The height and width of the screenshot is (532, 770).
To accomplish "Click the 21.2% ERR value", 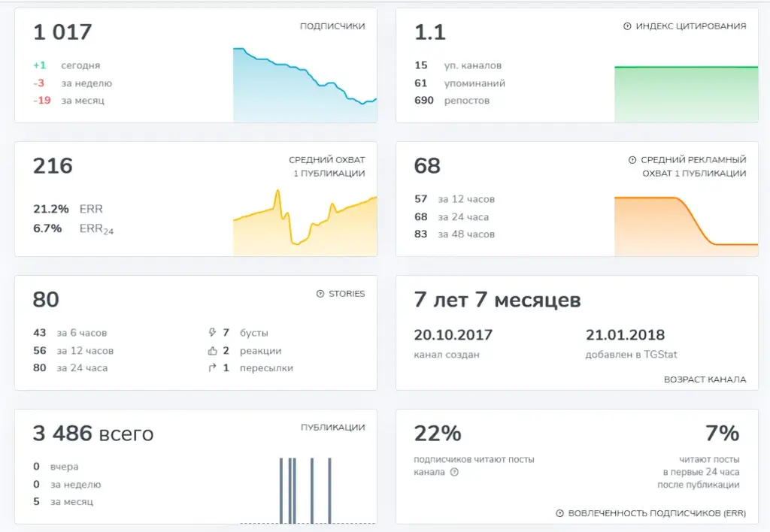I will (x=51, y=209).
